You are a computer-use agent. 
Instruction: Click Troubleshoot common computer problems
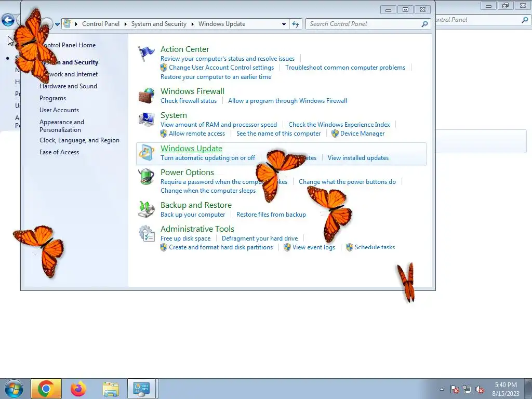(345, 68)
